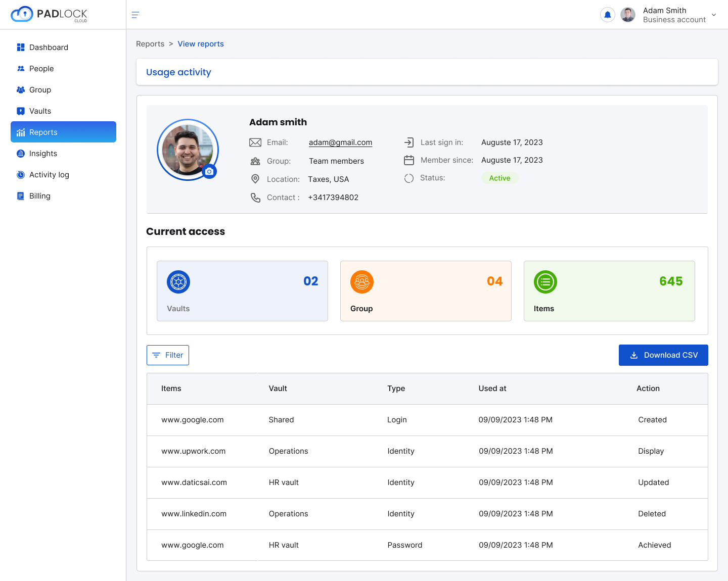Viewport: 728px width, 581px height.
Task: Click the Shared vault cell
Action: [x=282, y=420]
